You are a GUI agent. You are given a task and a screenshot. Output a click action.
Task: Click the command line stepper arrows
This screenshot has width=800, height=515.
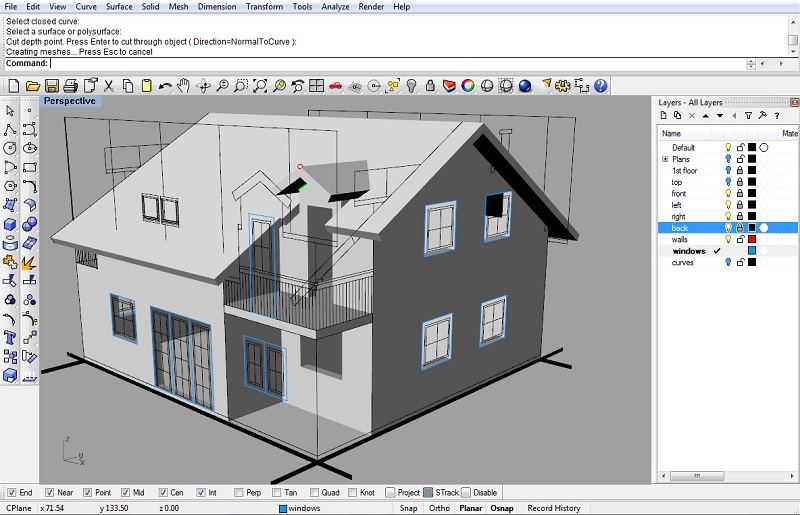[x=751, y=64]
